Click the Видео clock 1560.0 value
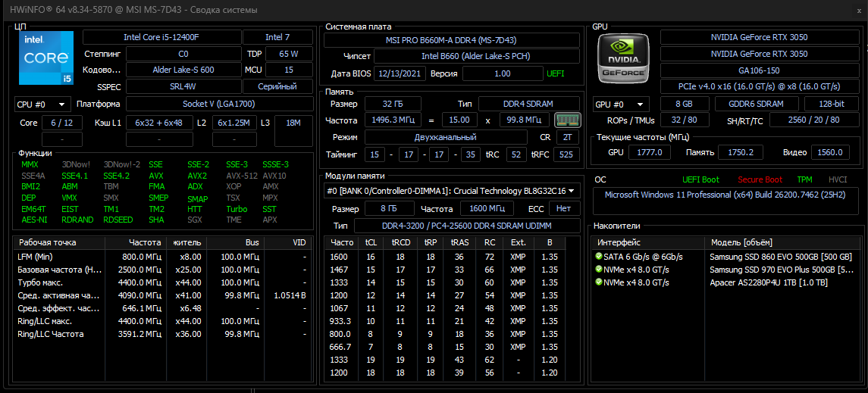 tap(831, 152)
